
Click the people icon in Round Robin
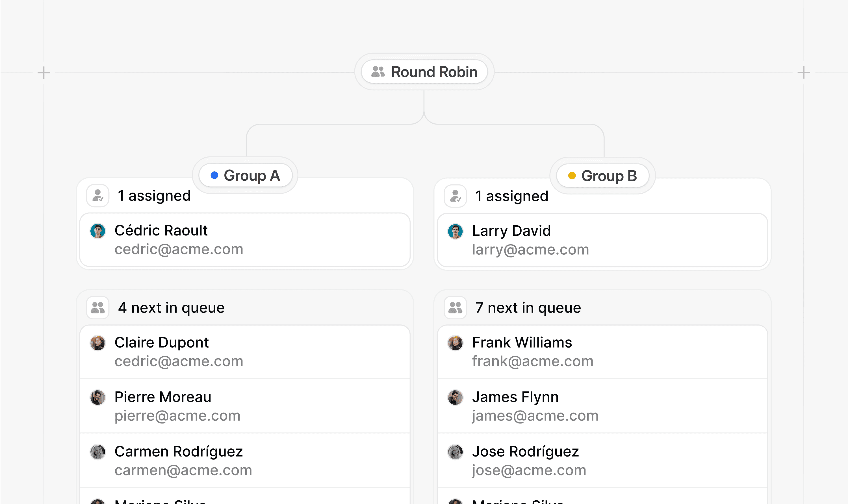coord(378,72)
